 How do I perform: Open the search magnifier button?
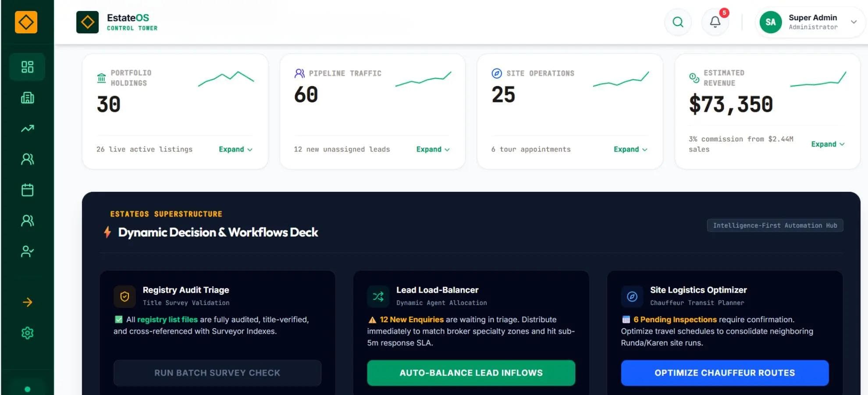point(678,22)
